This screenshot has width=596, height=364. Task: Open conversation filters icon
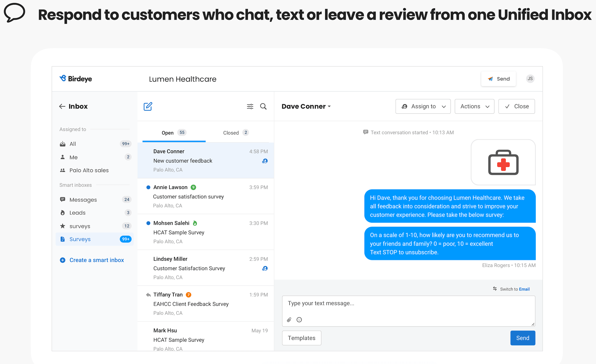pos(250,106)
